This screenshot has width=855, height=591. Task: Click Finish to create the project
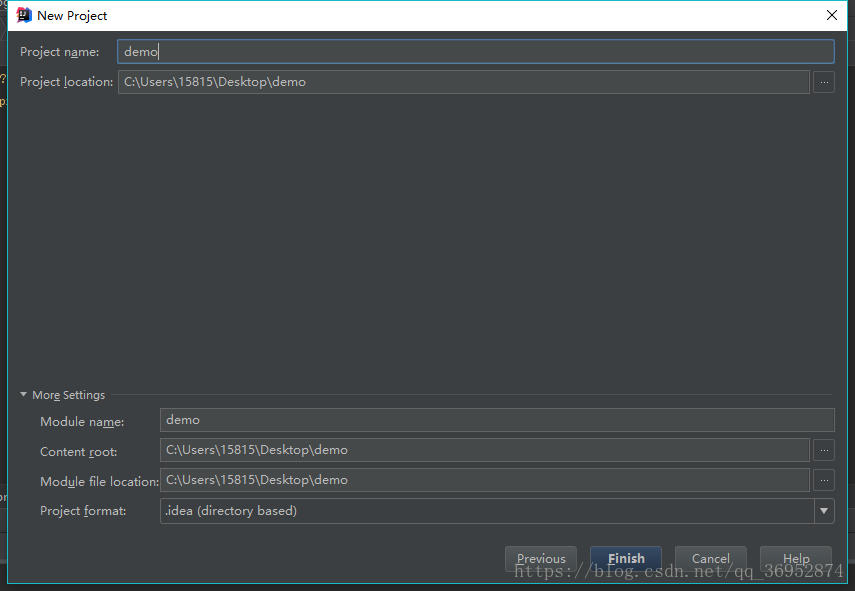[x=626, y=559]
